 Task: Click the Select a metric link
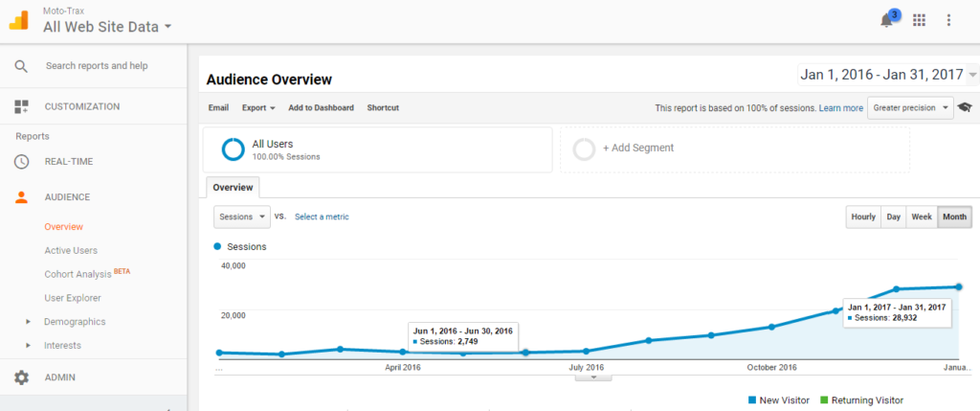pyautogui.click(x=322, y=217)
